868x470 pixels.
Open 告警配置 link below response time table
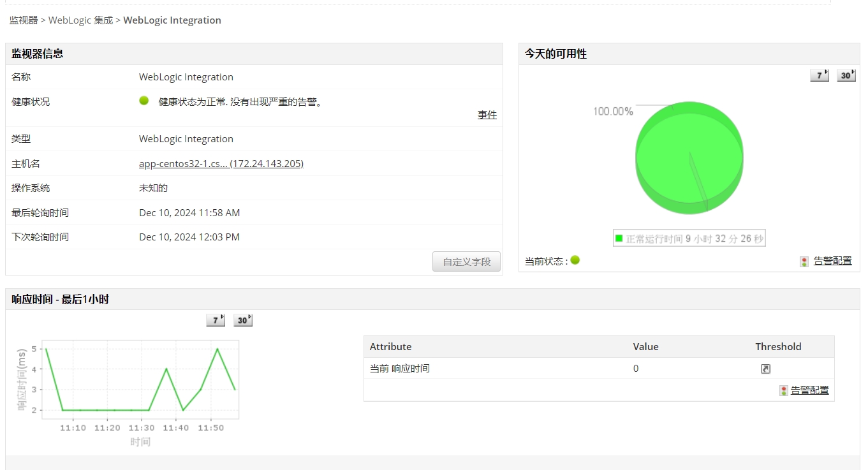point(810,390)
